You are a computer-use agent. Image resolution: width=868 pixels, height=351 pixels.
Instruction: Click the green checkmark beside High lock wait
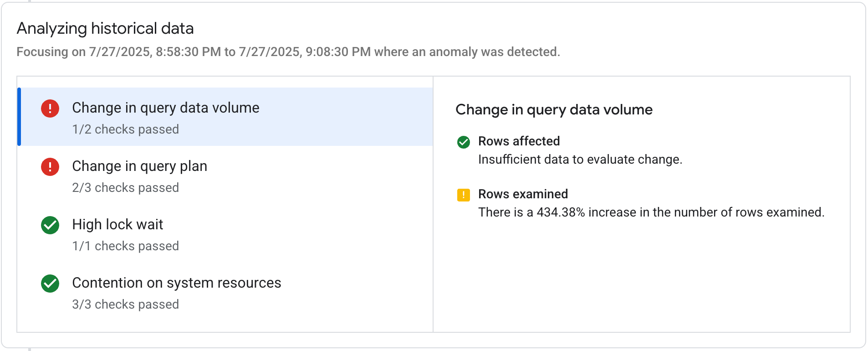[x=50, y=225]
